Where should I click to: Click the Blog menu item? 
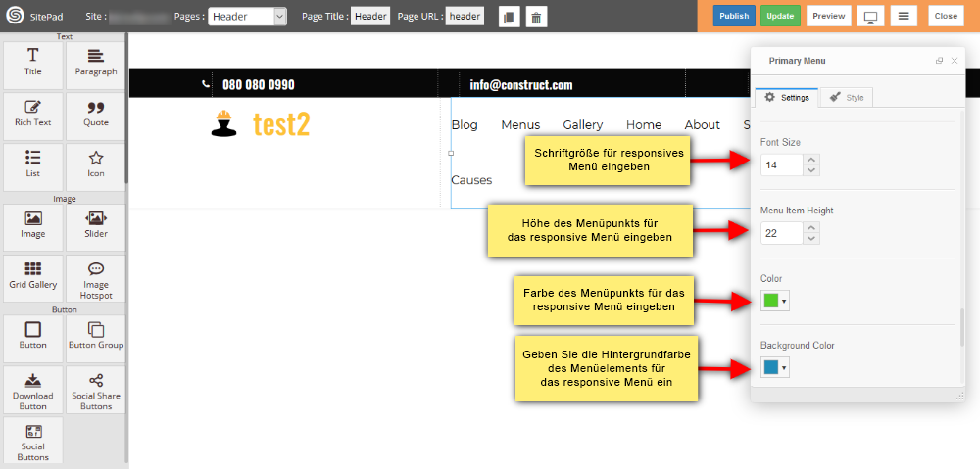point(465,125)
